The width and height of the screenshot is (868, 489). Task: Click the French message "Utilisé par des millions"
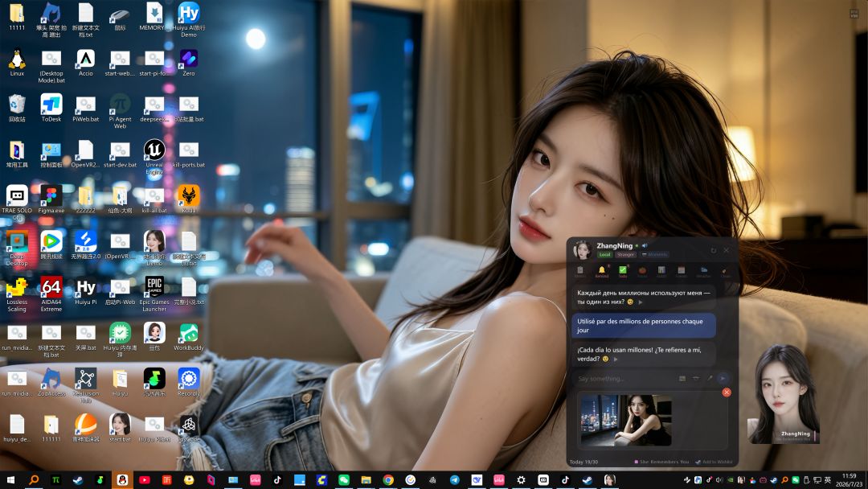pos(643,325)
